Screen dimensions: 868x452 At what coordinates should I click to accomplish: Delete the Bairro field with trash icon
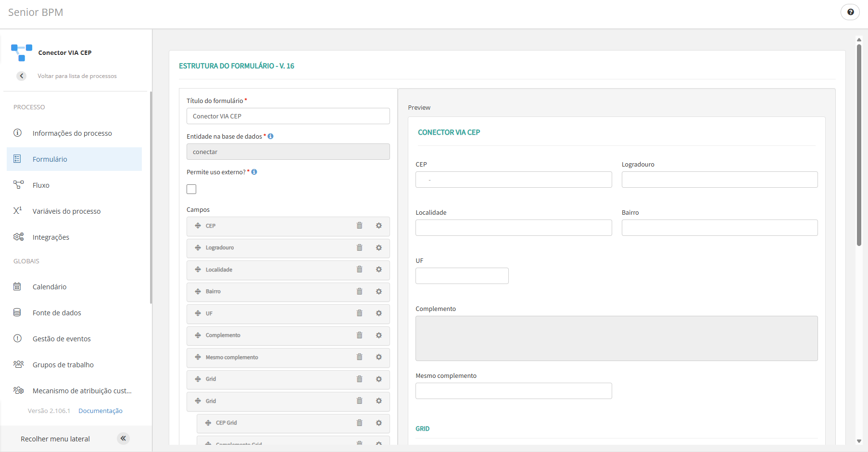click(x=359, y=292)
